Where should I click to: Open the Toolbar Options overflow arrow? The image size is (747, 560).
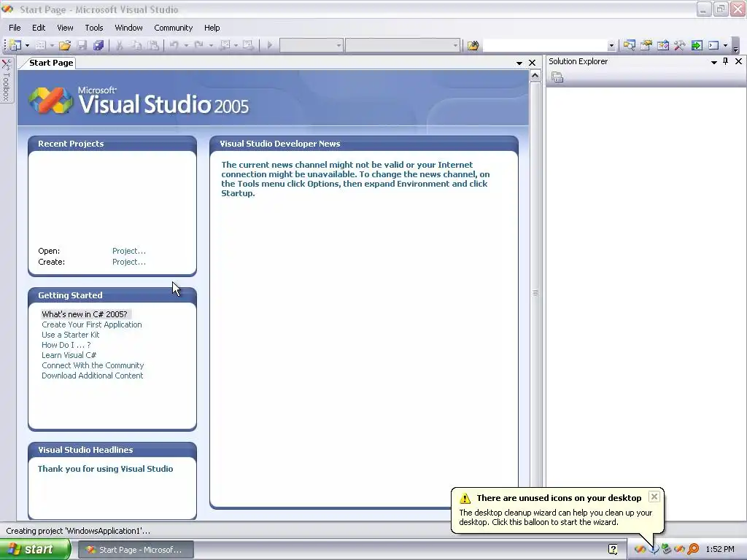click(x=736, y=46)
